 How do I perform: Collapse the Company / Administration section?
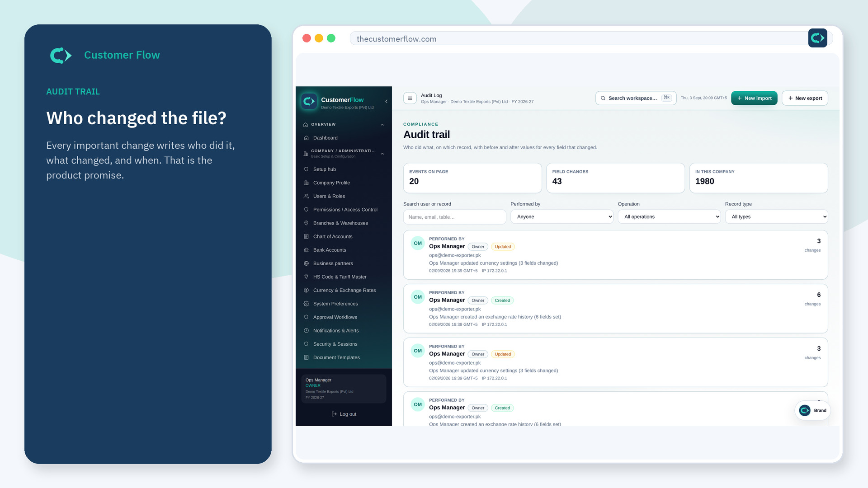pos(382,154)
